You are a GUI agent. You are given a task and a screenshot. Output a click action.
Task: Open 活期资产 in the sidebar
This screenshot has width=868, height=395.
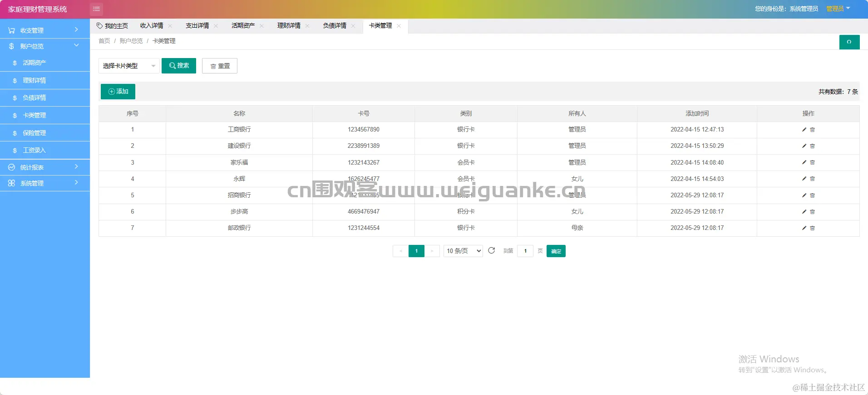tap(45, 63)
